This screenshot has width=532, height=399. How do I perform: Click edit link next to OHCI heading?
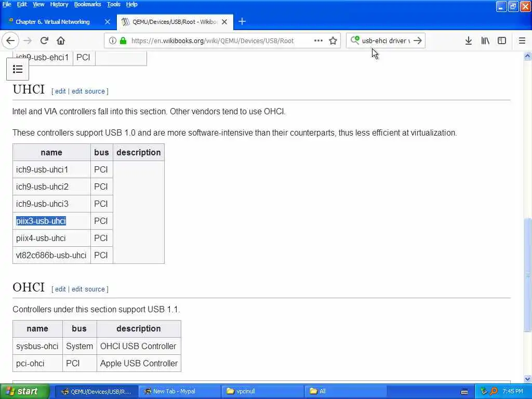60,289
